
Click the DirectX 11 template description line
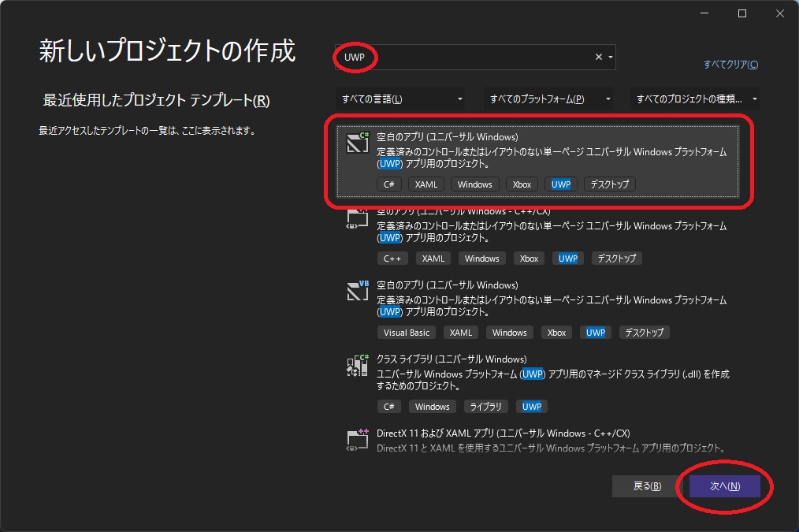pos(551,448)
